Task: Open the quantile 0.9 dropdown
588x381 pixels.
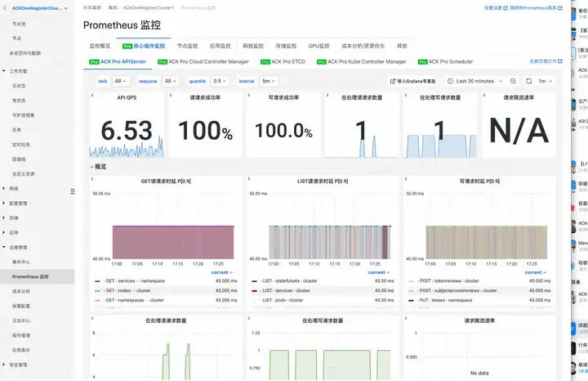Action: pyautogui.click(x=220, y=81)
